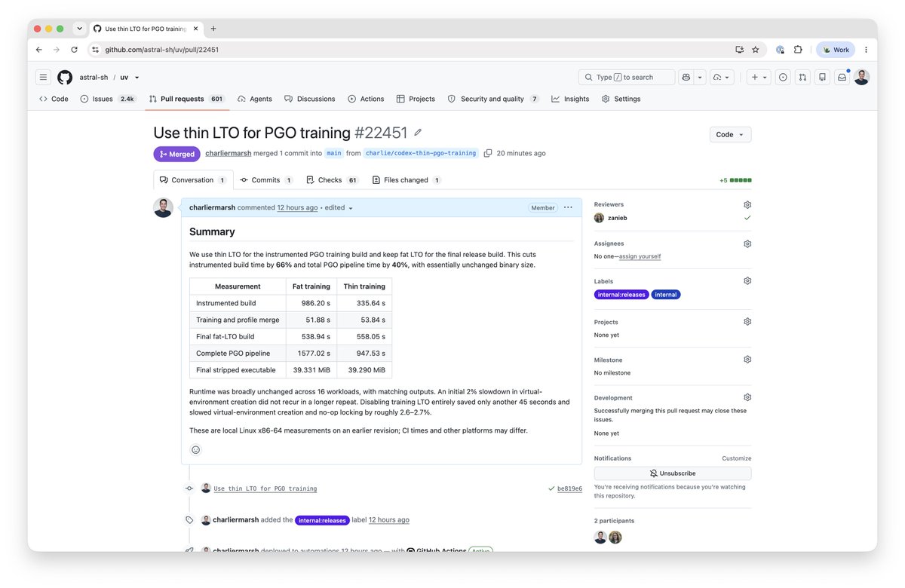Open the be819e6 commit hash link
905x588 pixels.
pyautogui.click(x=569, y=488)
